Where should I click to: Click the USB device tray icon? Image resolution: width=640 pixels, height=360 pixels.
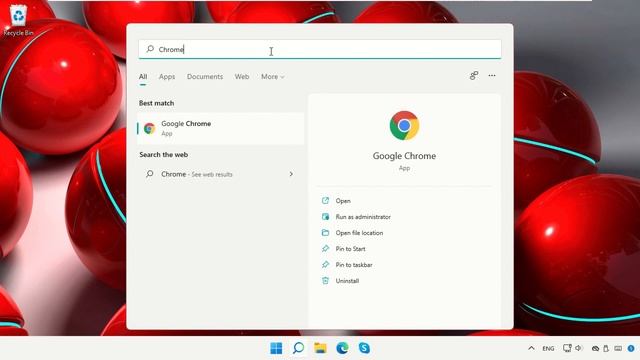[x=606, y=349]
